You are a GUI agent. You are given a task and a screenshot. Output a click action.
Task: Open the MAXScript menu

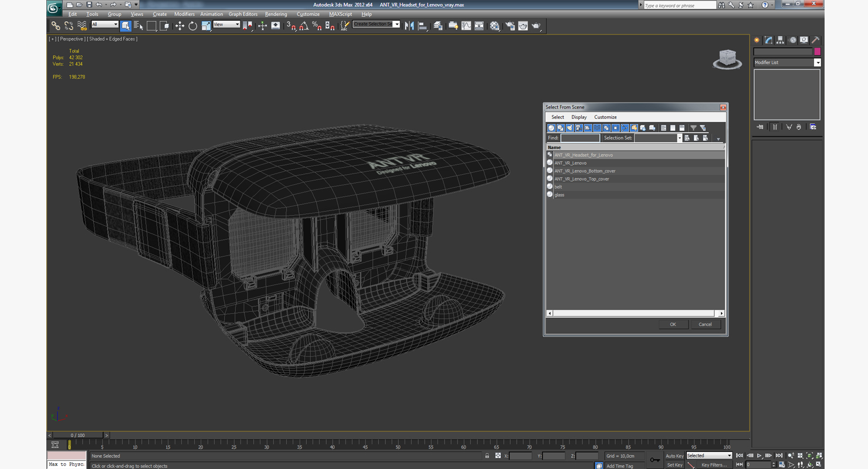tap(341, 14)
